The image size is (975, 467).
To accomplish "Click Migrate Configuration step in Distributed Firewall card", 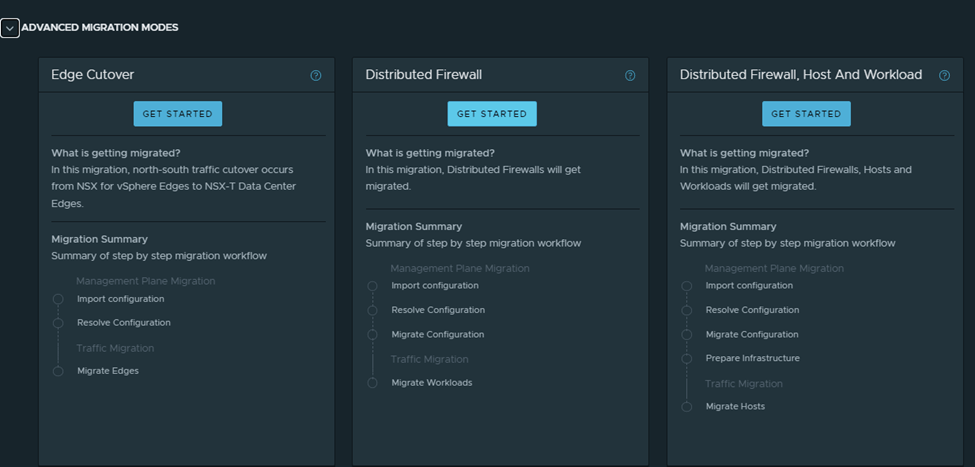I will tap(437, 335).
